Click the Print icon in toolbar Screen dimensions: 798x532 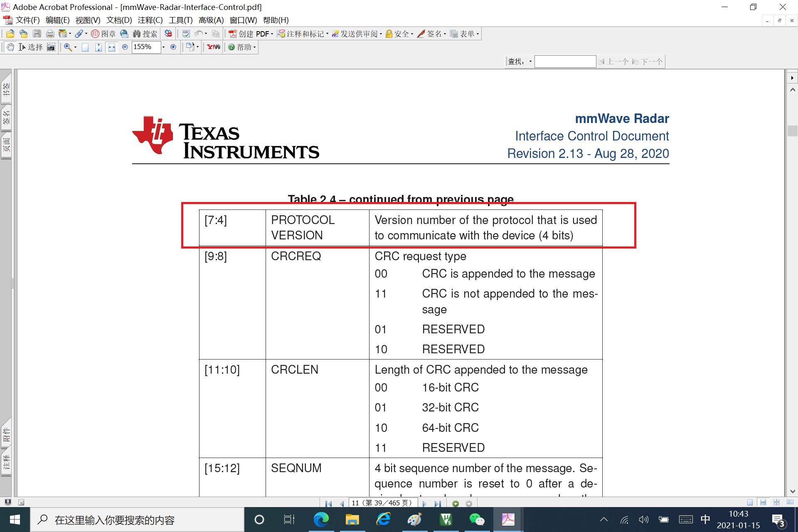(50, 34)
